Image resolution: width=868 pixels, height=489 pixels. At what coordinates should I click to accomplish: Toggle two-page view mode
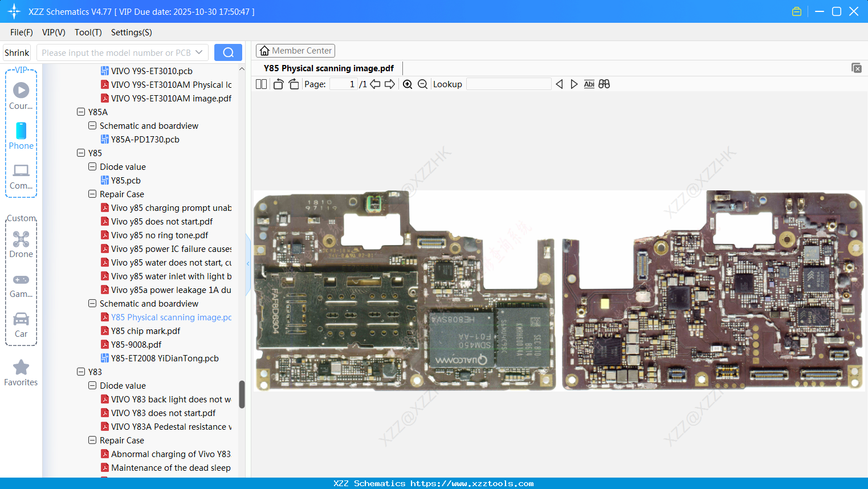pos(261,84)
